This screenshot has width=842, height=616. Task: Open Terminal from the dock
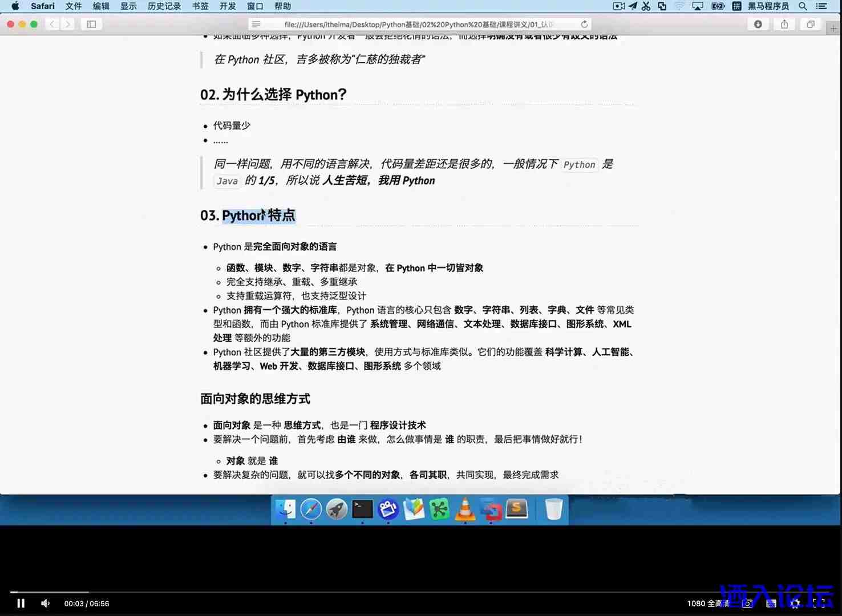point(362,509)
